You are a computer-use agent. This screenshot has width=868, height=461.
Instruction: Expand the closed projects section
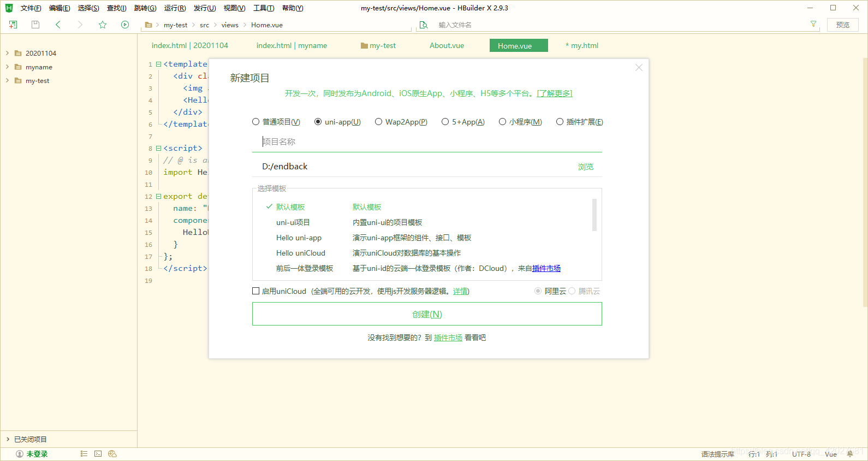(8, 439)
